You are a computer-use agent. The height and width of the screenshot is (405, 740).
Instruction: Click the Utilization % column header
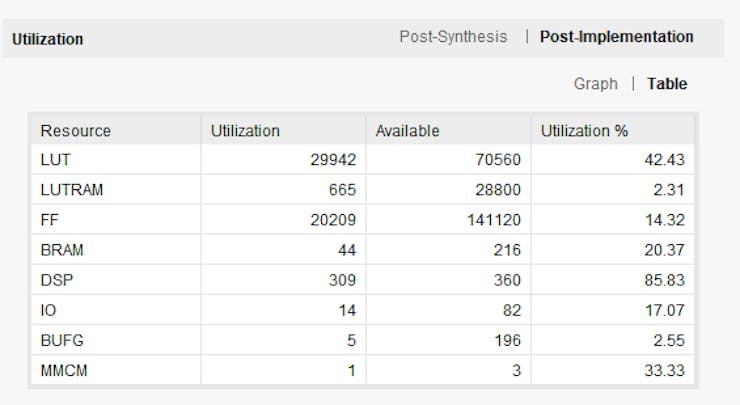(613, 131)
